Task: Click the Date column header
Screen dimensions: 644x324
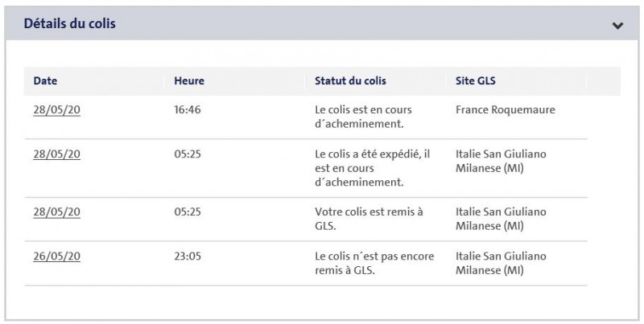Action: (x=45, y=80)
